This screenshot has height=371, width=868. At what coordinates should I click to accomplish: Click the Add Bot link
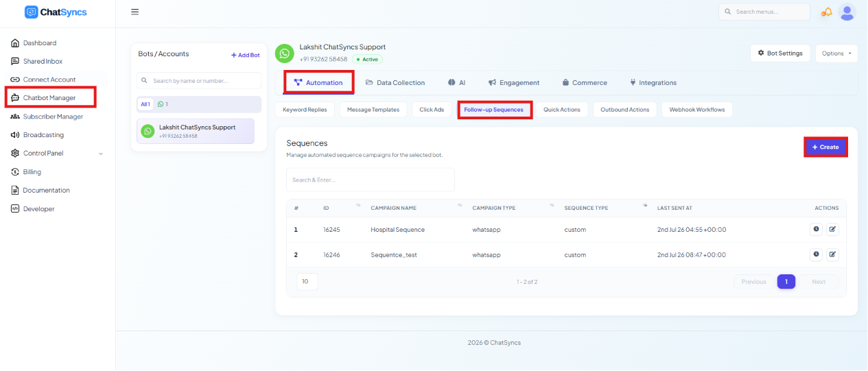tap(246, 55)
